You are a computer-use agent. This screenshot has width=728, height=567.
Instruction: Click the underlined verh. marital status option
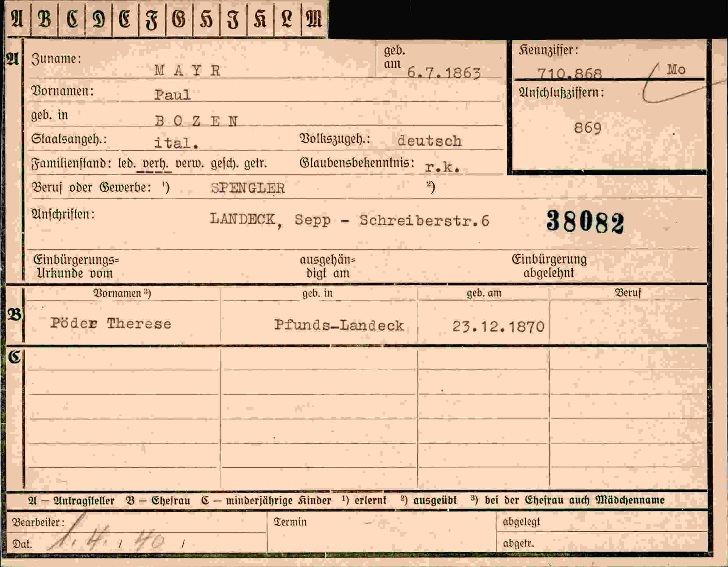(154, 164)
